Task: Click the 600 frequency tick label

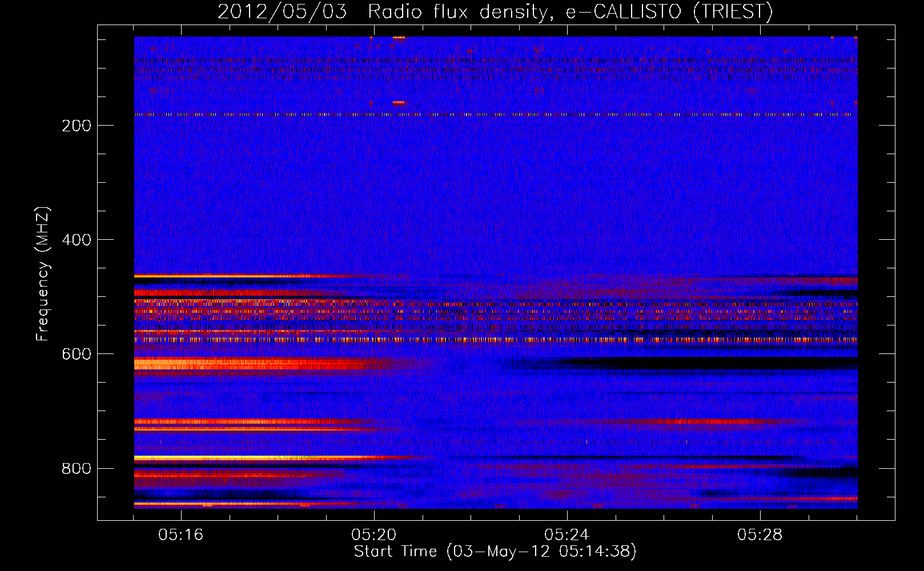Action: pos(77,354)
